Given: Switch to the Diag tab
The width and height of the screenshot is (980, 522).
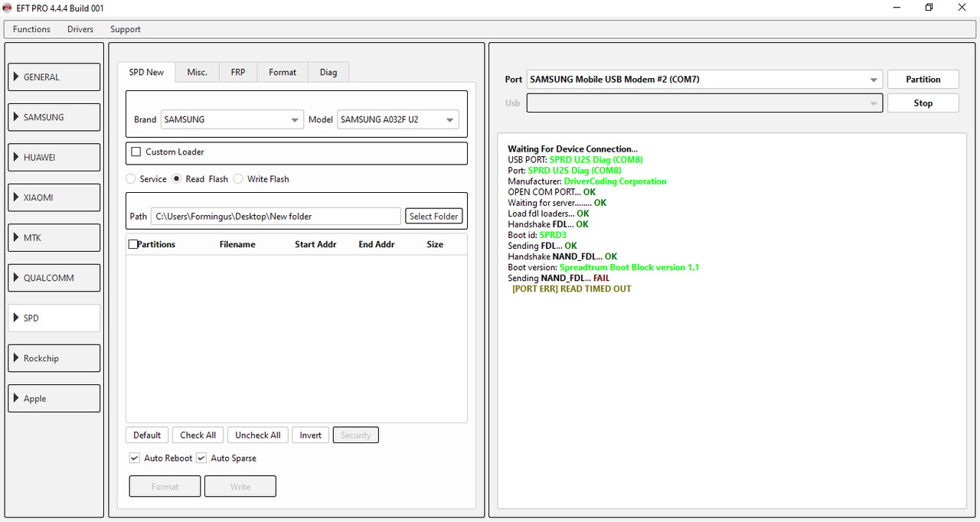Looking at the screenshot, I should pos(328,72).
